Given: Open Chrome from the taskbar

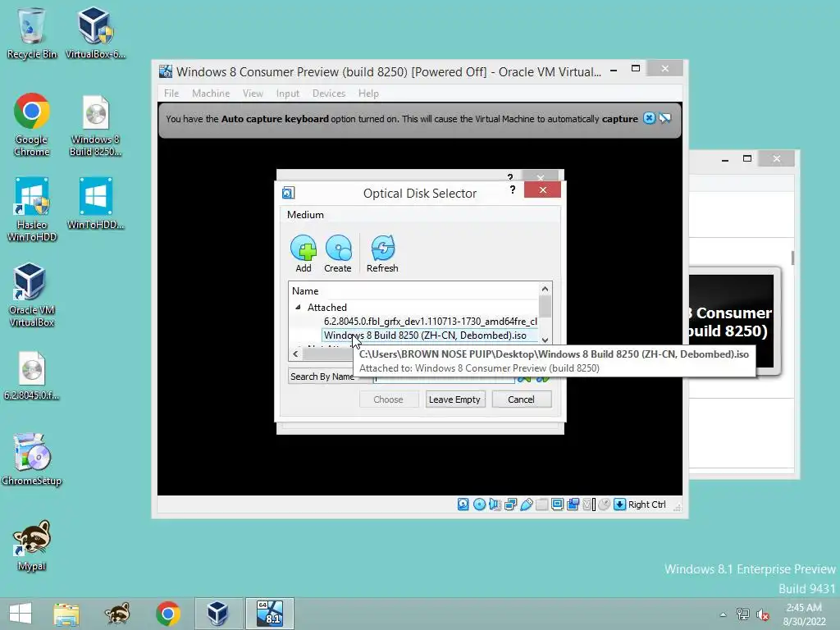Looking at the screenshot, I should [x=167, y=614].
